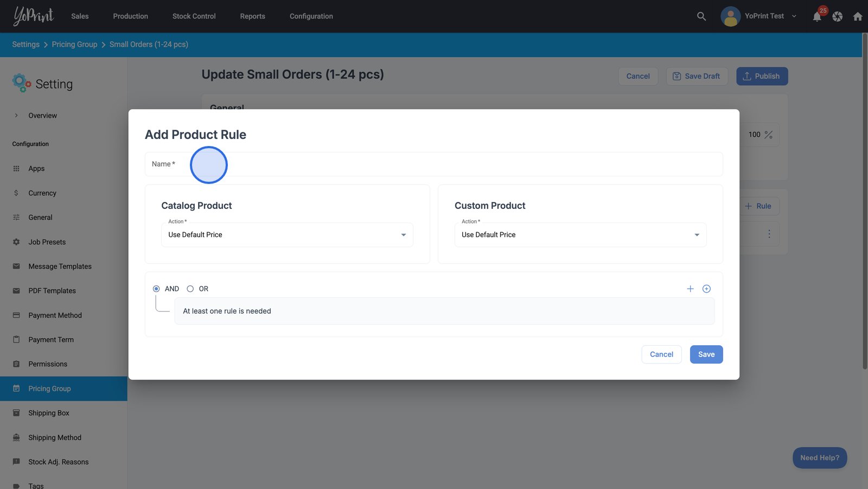Click the aperture icon beside notifications

click(x=838, y=17)
